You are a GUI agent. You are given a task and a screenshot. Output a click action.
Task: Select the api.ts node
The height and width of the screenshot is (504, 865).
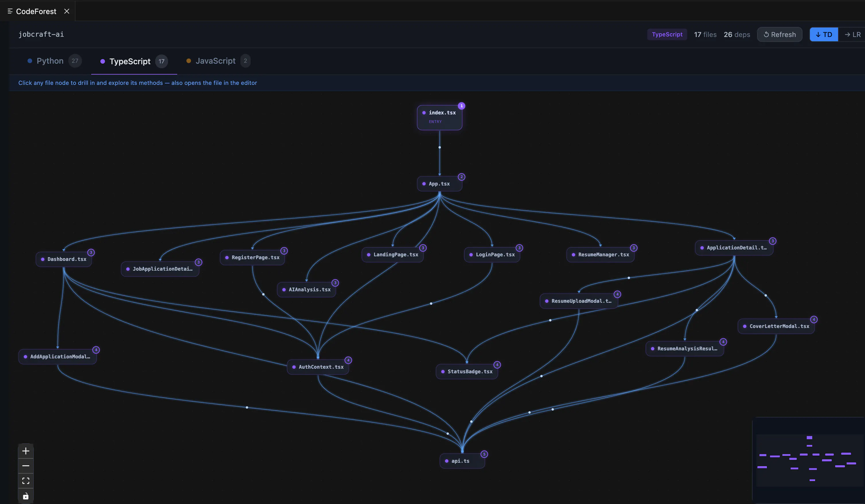[x=462, y=461]
